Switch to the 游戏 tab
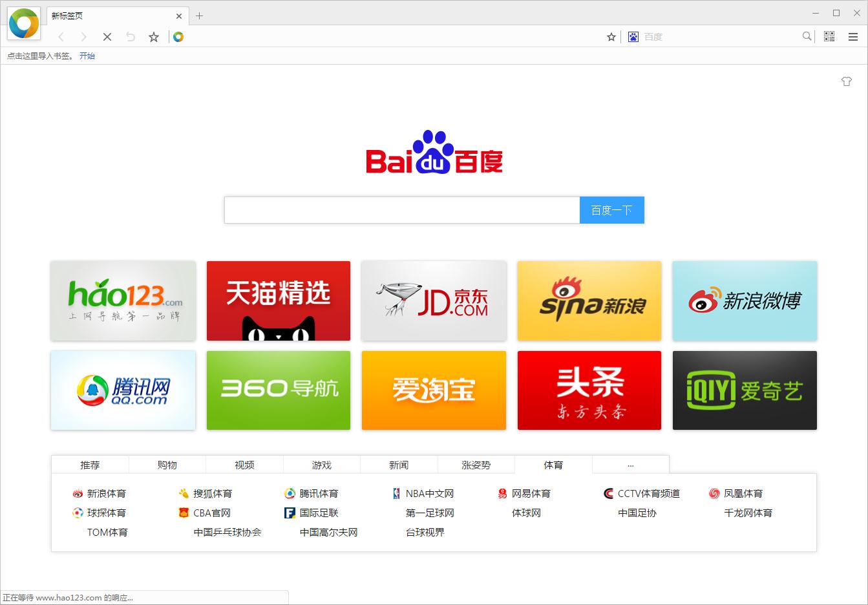Image resolution: width=868 pixels, height=605 pixels. point(321,465)
